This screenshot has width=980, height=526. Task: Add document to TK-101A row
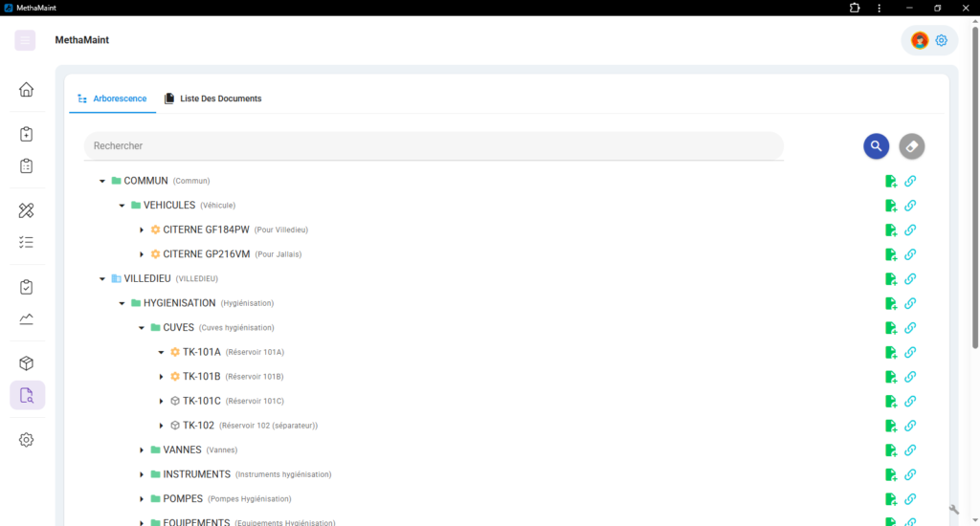891,352
